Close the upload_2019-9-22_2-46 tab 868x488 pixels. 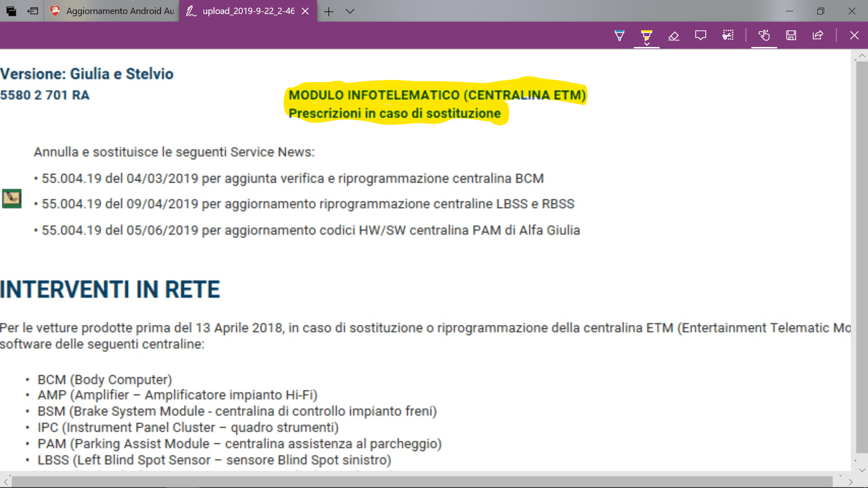tap(306, 11)
